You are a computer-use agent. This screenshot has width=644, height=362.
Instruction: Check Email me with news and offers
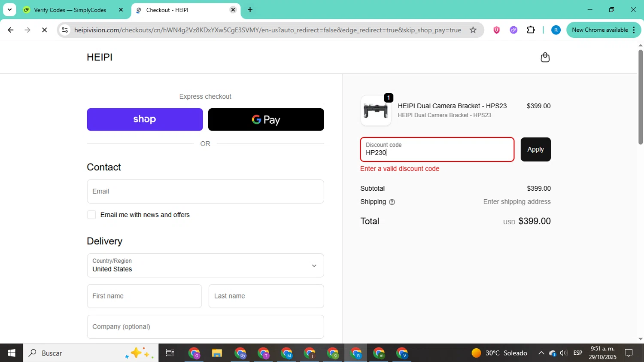click(x=91, y=215)
